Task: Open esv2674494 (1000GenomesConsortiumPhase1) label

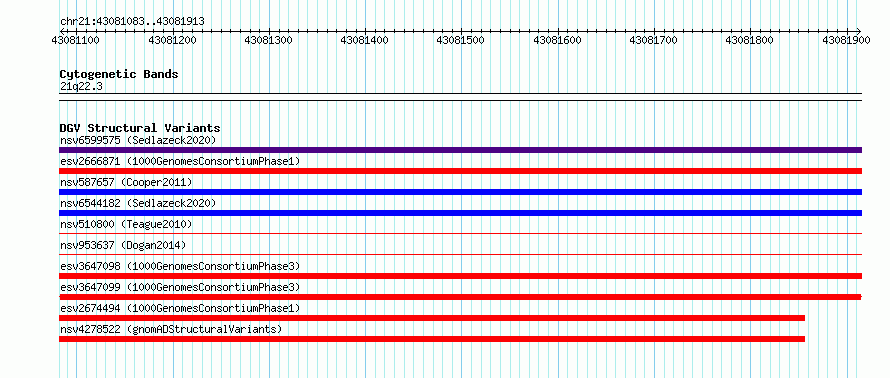Action: (x=180, y=308)
